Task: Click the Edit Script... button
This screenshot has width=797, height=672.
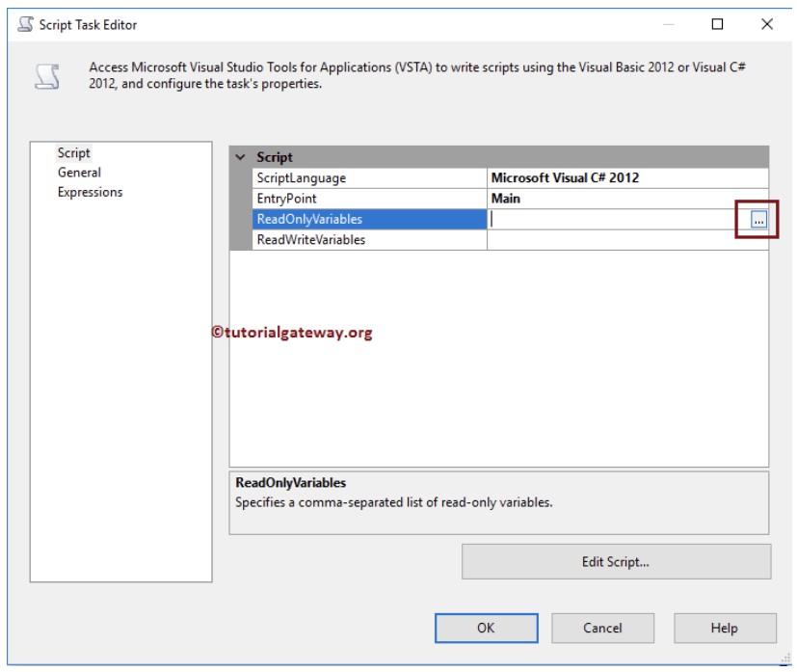Action: click(616, 562)
